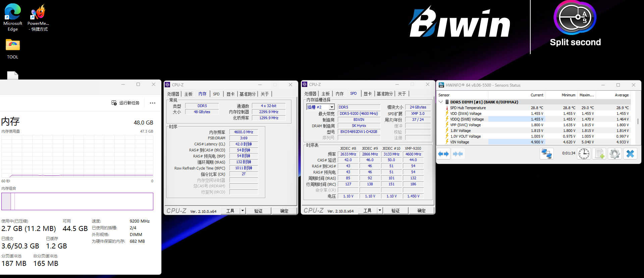The height and width of the screenshot is (278, 644).
Task: Open the tools dropdown arrow in CPU-Z Memory window
Action: pos(243,211)
